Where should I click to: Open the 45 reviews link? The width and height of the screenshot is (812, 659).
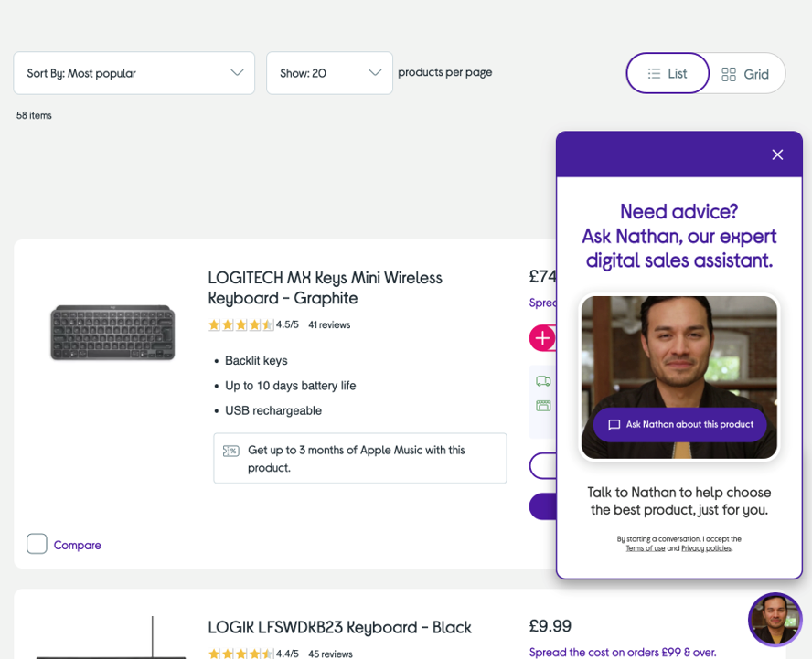pyautogui.click(x=330, y=654)
